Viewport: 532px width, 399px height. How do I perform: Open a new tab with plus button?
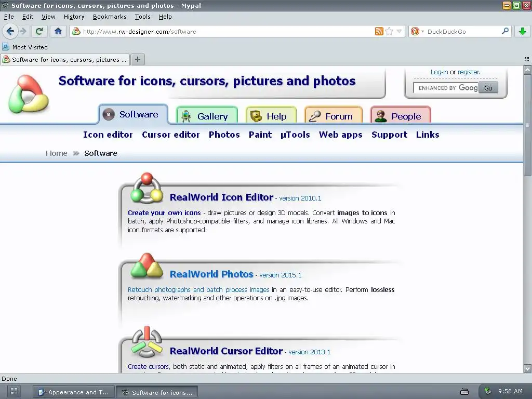[137, 59]
